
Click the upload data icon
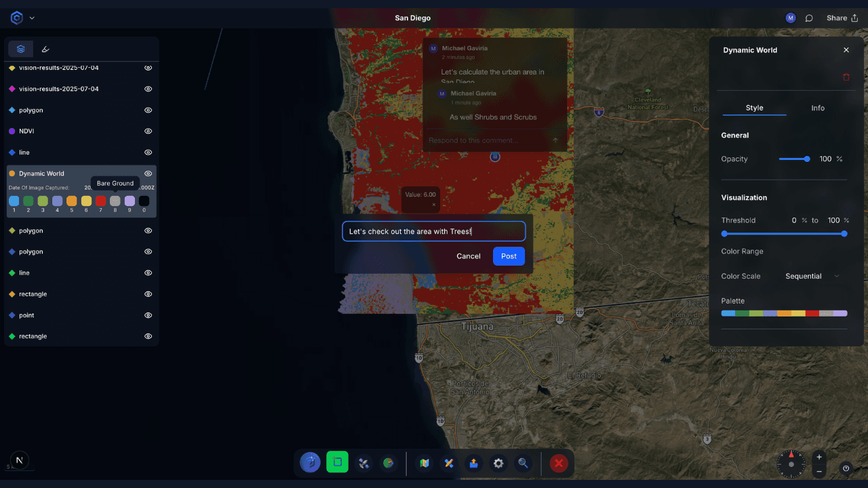point(473,463)
